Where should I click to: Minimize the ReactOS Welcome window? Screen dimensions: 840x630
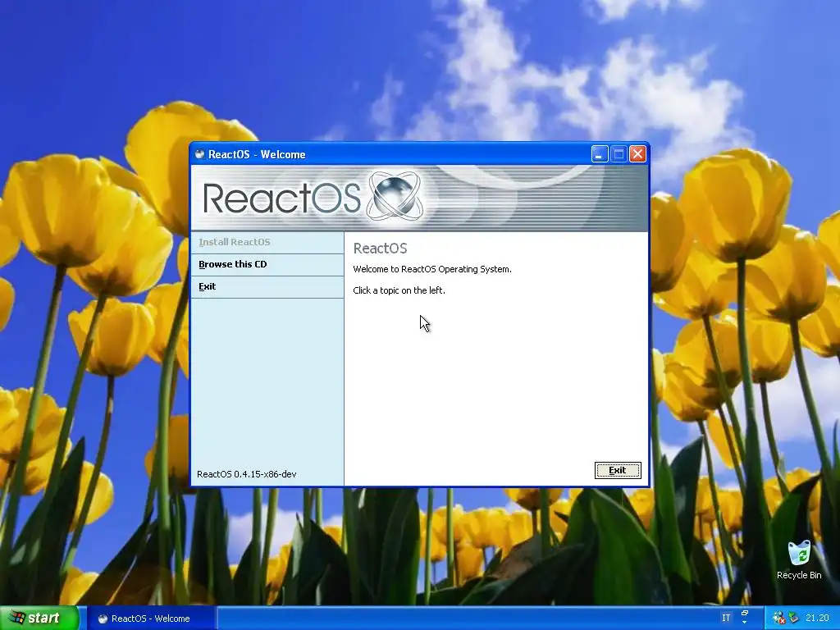(x=600, y=154)
